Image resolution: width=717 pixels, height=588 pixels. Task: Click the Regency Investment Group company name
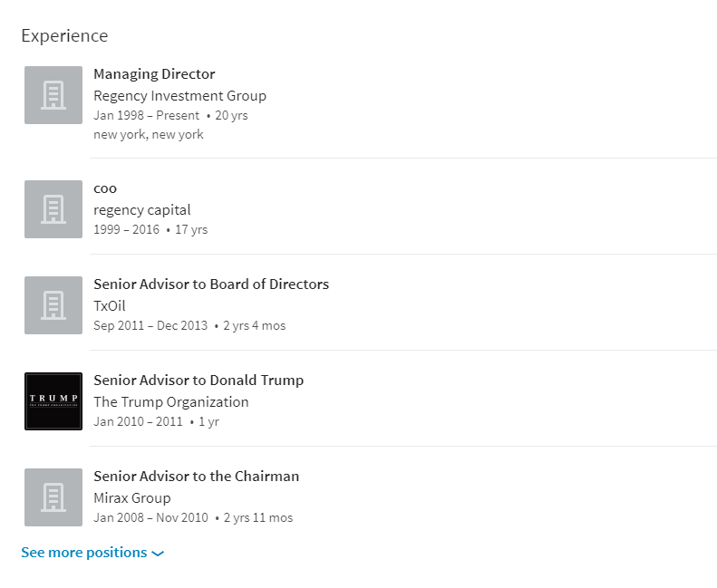[179, 96]
